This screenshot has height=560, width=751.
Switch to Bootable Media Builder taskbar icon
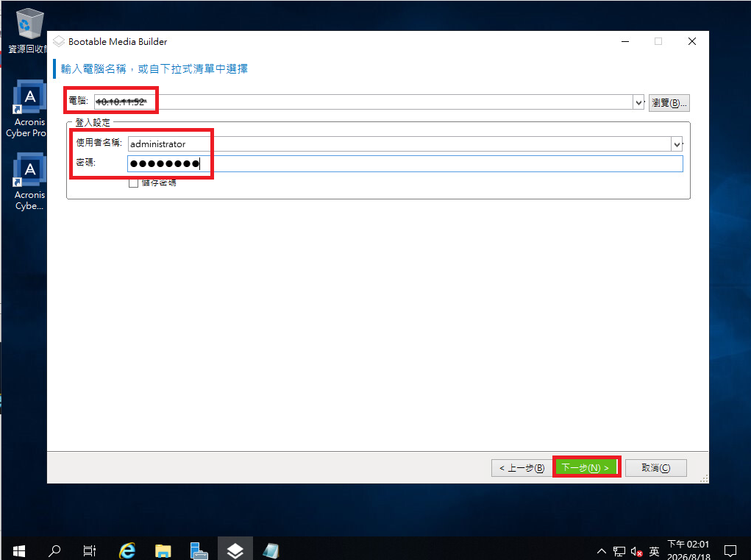pos(235,551)
